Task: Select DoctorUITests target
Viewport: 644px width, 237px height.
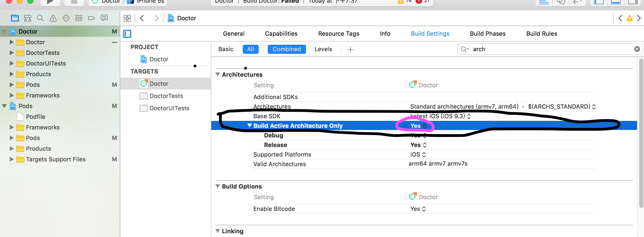Action: click(x=166, y=108)
